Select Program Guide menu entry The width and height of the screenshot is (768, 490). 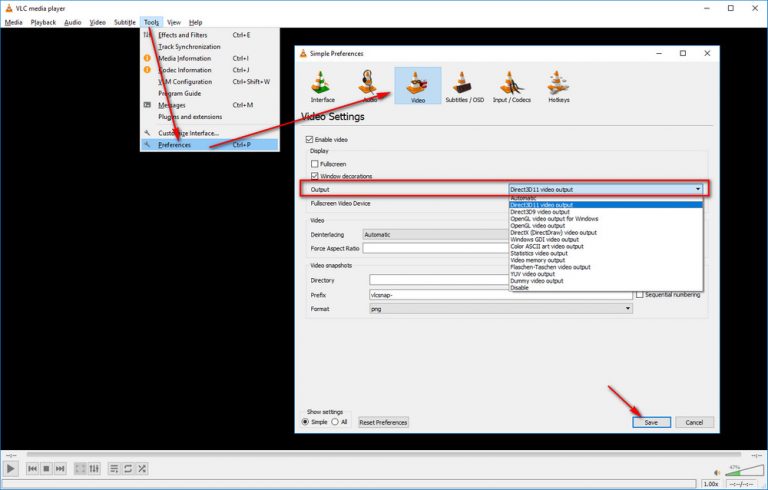pos(210,93)
